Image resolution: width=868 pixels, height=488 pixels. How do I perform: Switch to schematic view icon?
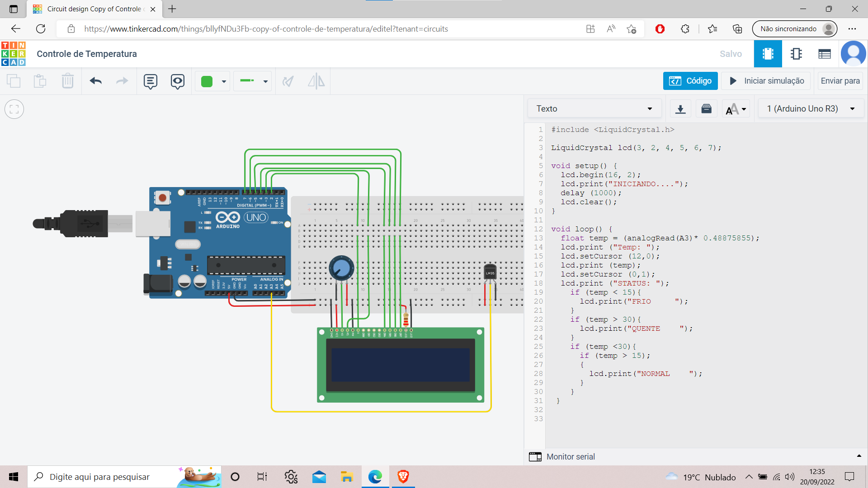point(796,54)
